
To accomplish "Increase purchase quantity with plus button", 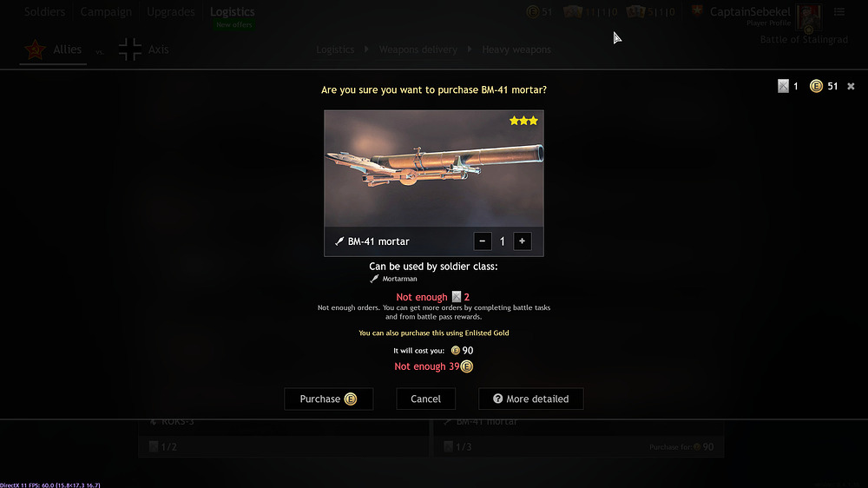I will [522, 241].
